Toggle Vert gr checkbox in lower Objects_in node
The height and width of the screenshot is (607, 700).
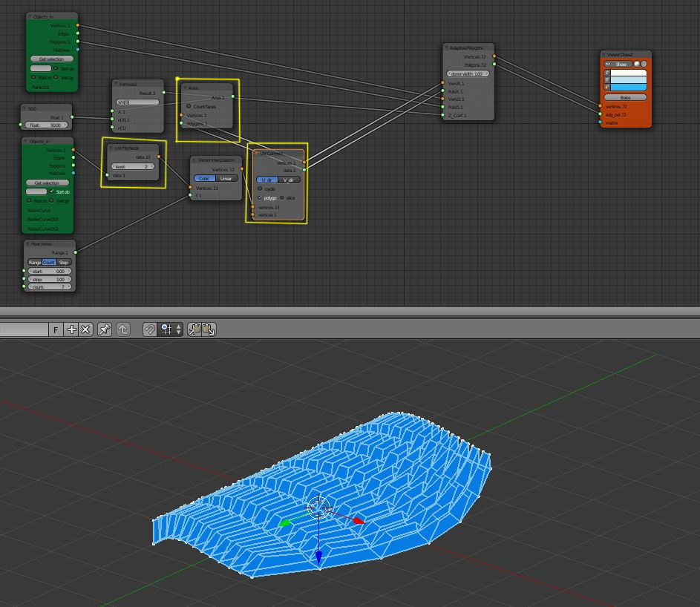tap(51, 200)
